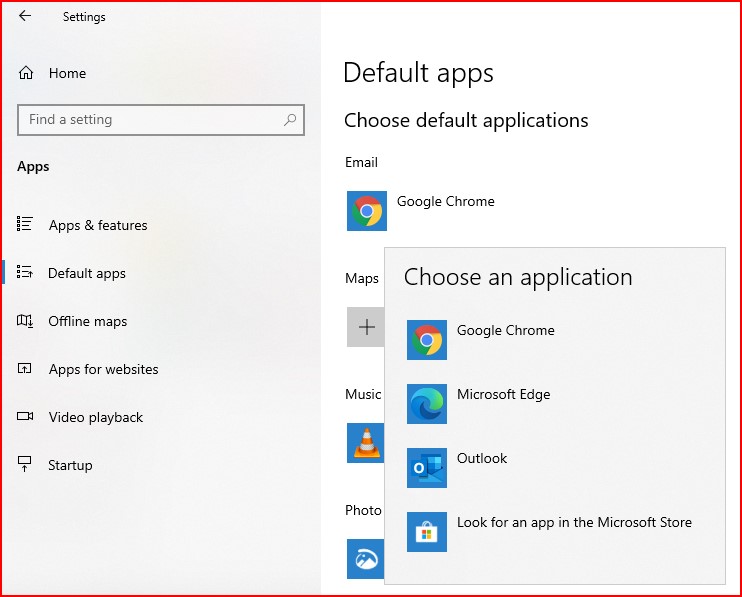The image size is (742, 597).
Task: Click the Offline maps map icon
Action: tap(25, 321)
